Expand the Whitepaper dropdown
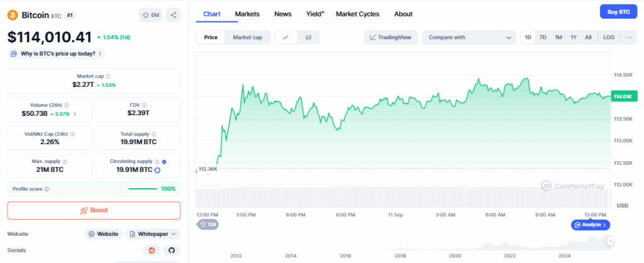Viewport: 644px width, 263px height. coord(153,234)
